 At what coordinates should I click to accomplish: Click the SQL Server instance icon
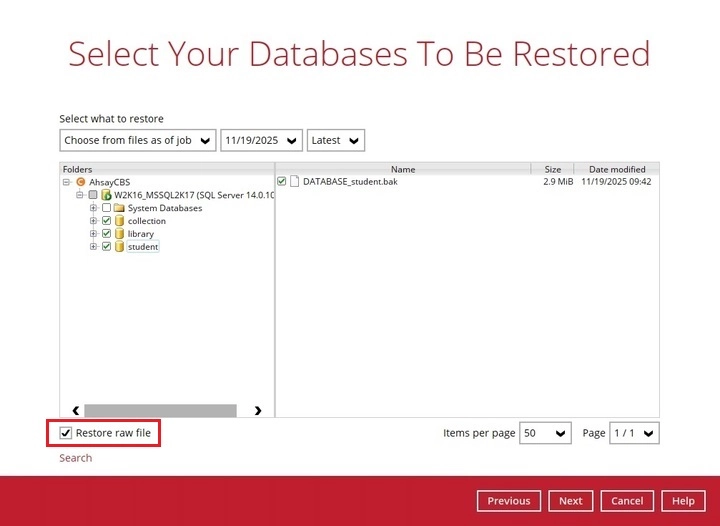pyautogui.click(x=106, y=195)
